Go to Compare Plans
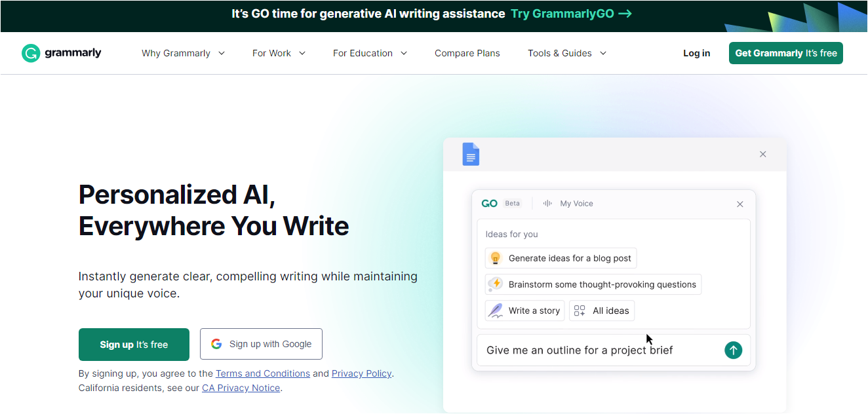 [467, 53]
